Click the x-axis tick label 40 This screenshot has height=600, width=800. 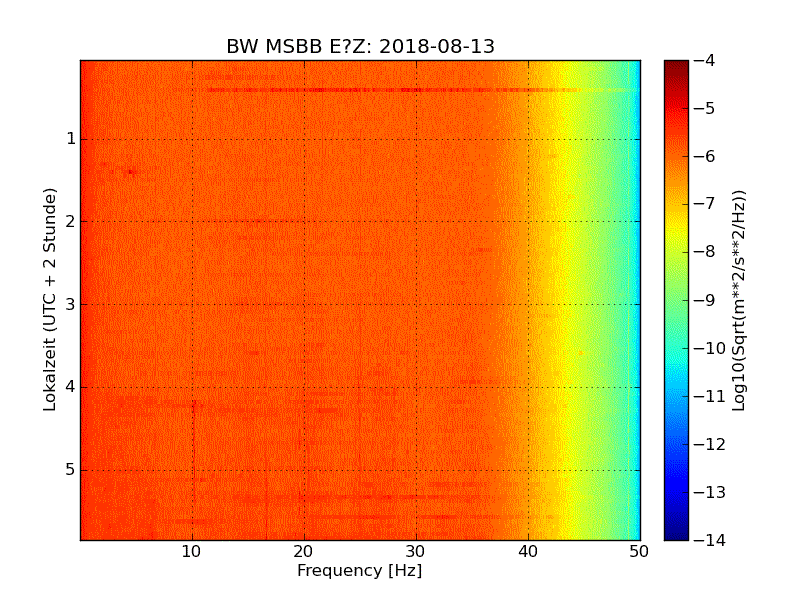pyautogui.click(x=528, y=551)
